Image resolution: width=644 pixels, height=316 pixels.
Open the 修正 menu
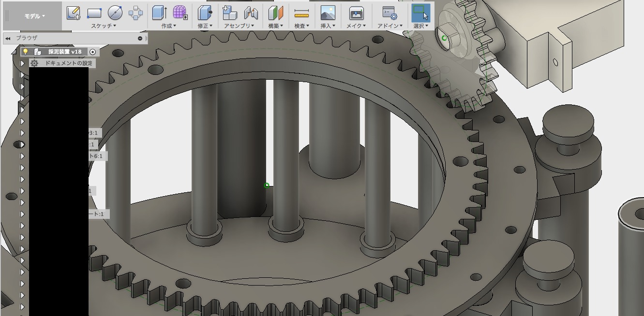point(205,26)
